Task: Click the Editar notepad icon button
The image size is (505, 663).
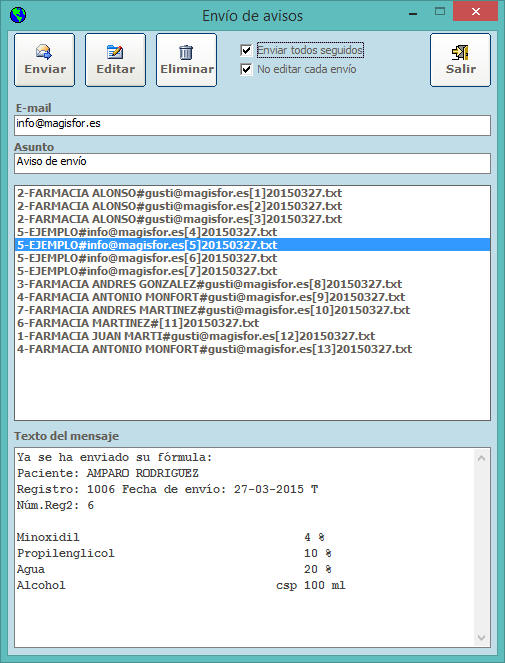Action: click(x=115, y=60)
